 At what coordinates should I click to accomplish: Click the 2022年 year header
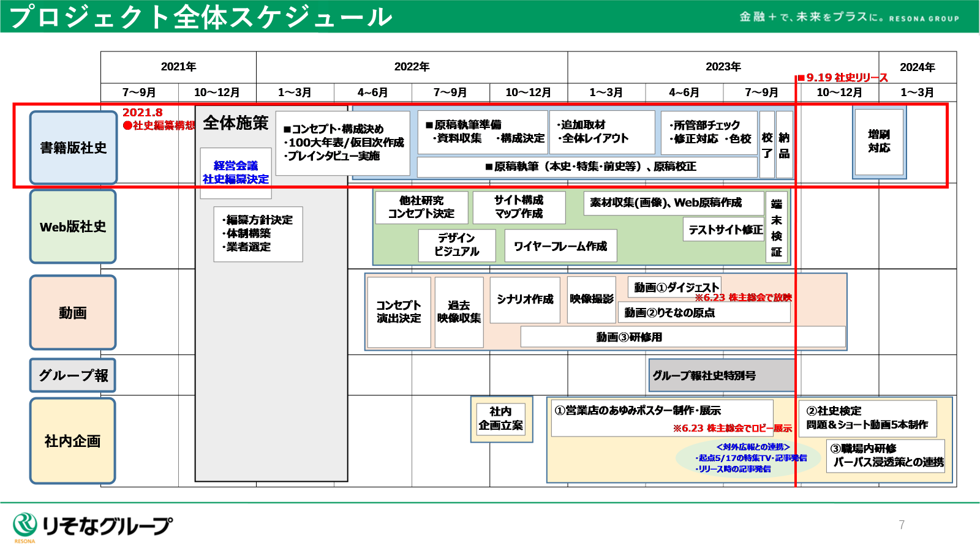coord(412,67)
